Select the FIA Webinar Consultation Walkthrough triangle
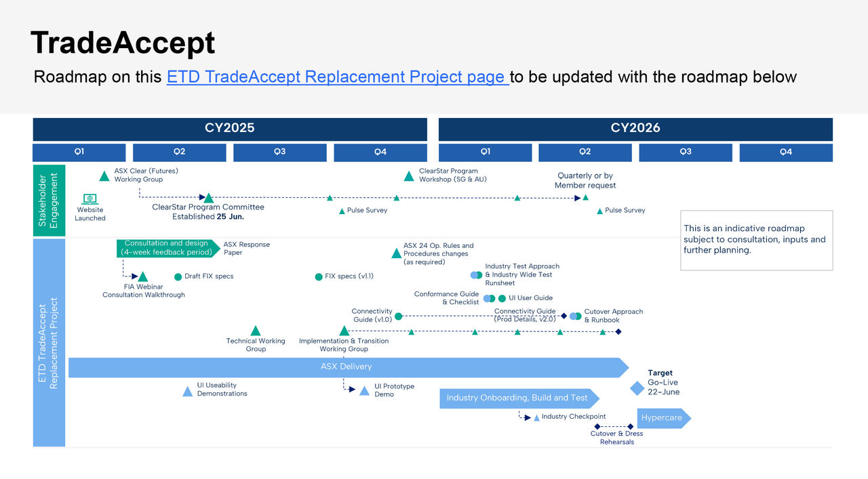 point(143,276)
